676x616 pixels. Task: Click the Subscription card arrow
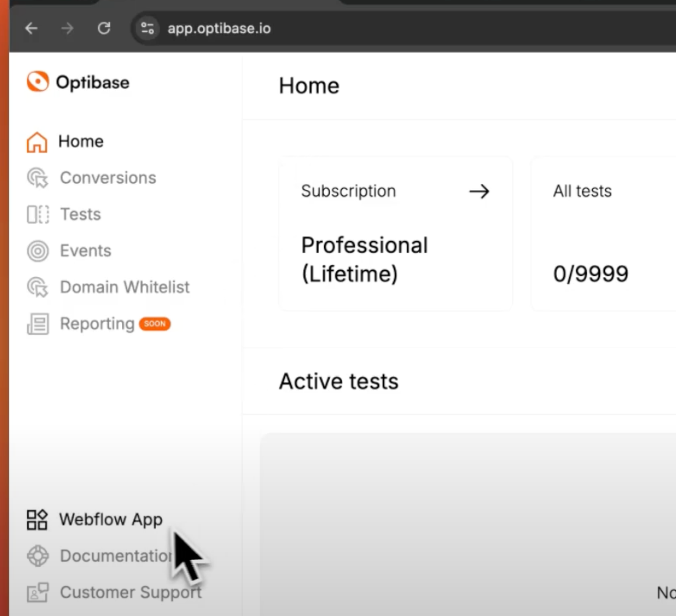click(x=479, y=191)
